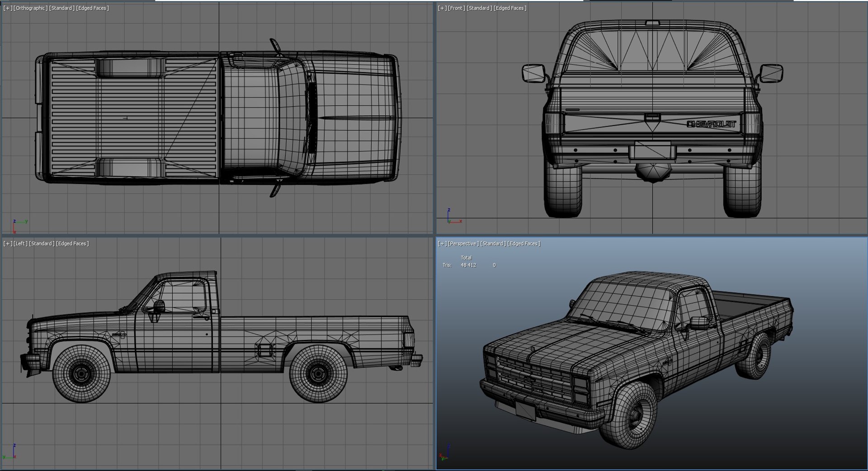Select the front wheel in Left viewport
Image resolution: width=868 pixels, height=471 pixels.
coord(81,373)
